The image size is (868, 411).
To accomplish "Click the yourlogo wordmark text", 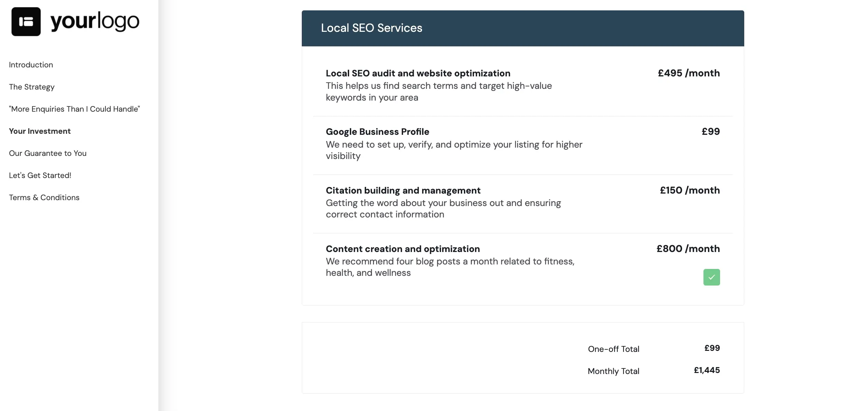I will click(94, 21).
